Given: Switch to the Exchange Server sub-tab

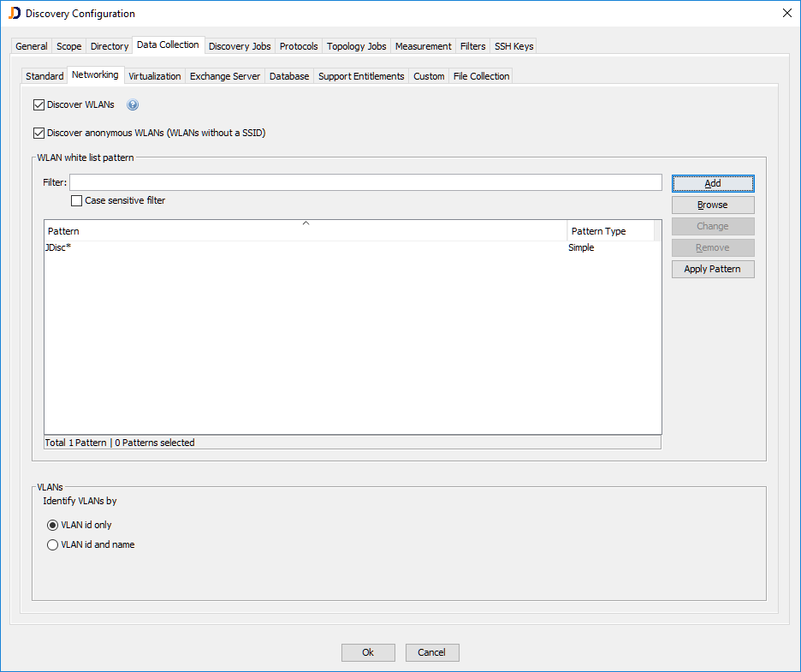Looking at the screenshot, I should click(224, 75).
